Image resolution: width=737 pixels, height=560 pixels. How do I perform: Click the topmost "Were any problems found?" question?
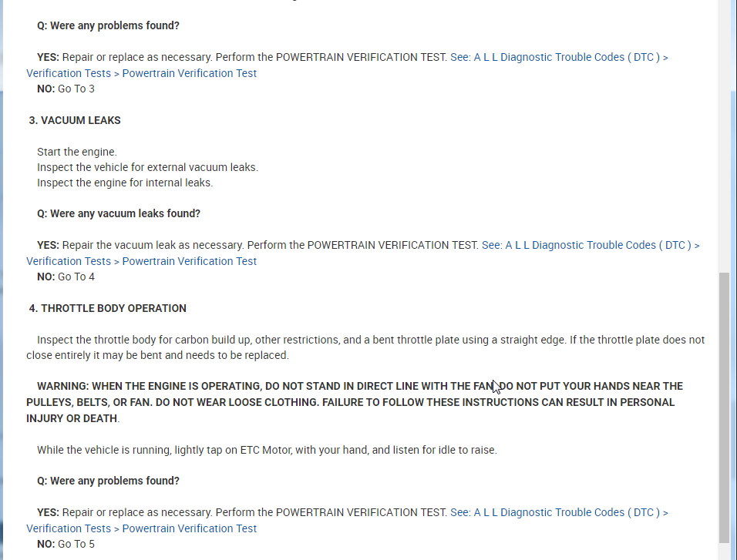108,25
